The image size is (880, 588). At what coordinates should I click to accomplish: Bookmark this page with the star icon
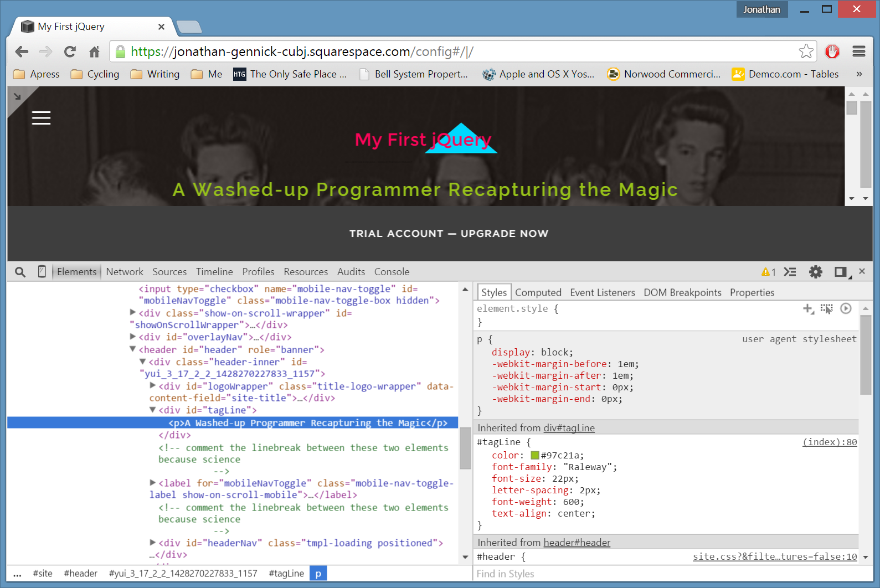pos(806,51)
